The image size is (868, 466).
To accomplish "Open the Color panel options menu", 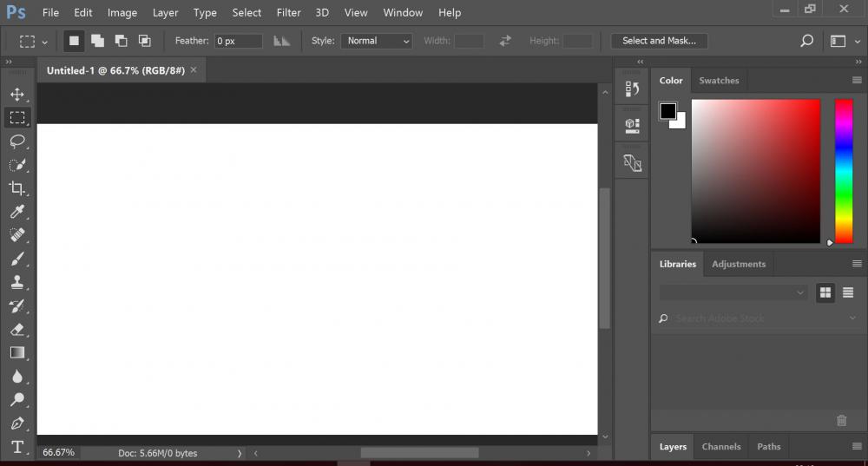I will pyautogui.click(x=857, y=80).
